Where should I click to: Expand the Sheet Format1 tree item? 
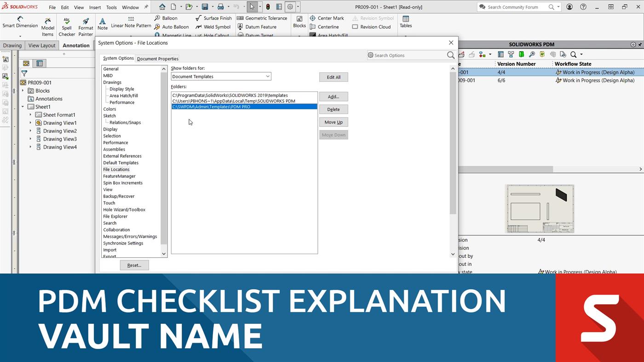pos(30,114)
